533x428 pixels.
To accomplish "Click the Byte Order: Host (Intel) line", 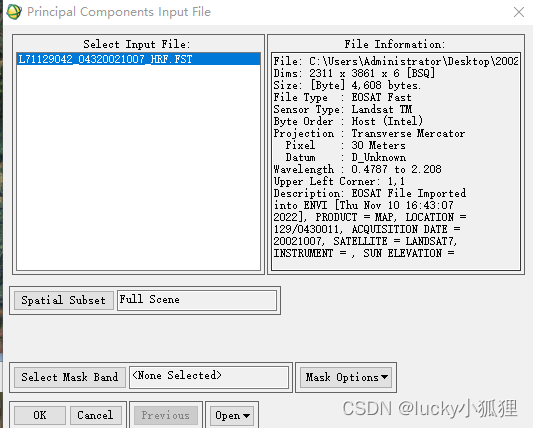I will point(348,121).
